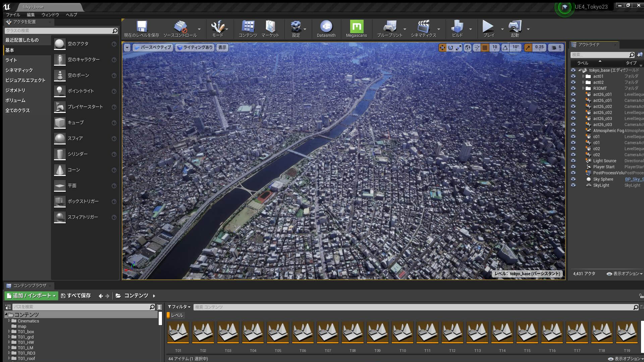Click the Save All button

click(x=76, y=296)
